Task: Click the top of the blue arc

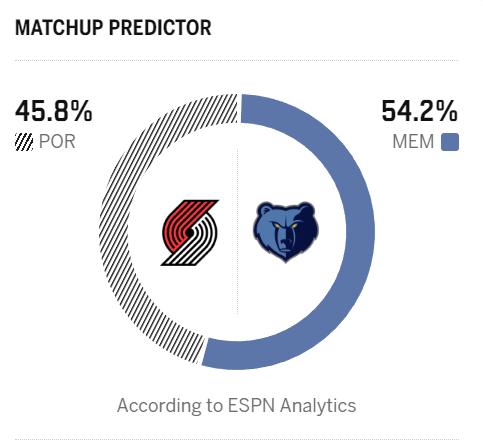Action: coord(253,109)
